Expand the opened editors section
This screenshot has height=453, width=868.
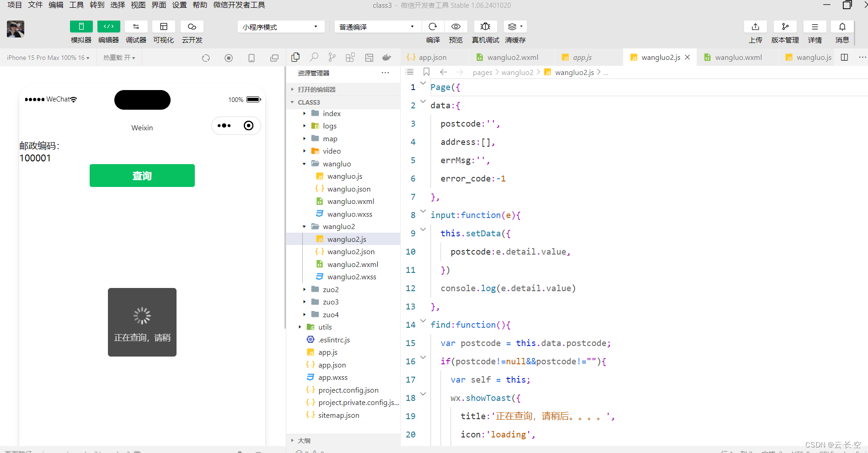coord(343,90)
